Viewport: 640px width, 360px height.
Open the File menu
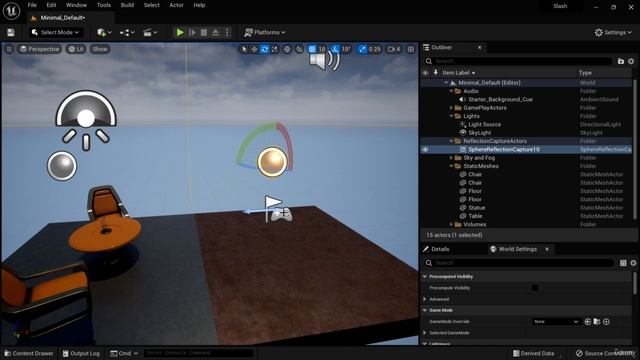pyautogui.click(x=32, y=5)
